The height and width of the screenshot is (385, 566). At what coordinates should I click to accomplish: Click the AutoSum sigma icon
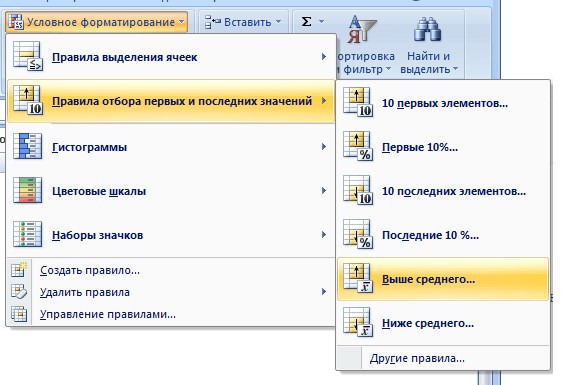(x=306, y=22)
